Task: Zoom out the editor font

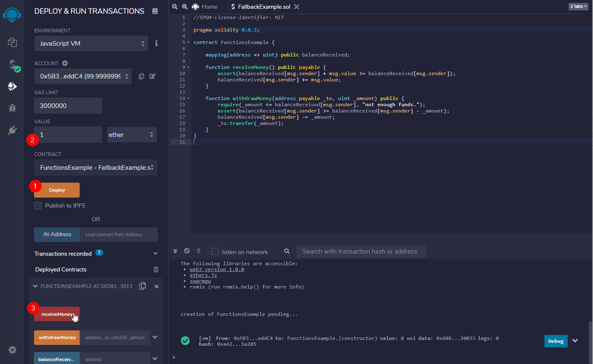Action: (175, 7)
